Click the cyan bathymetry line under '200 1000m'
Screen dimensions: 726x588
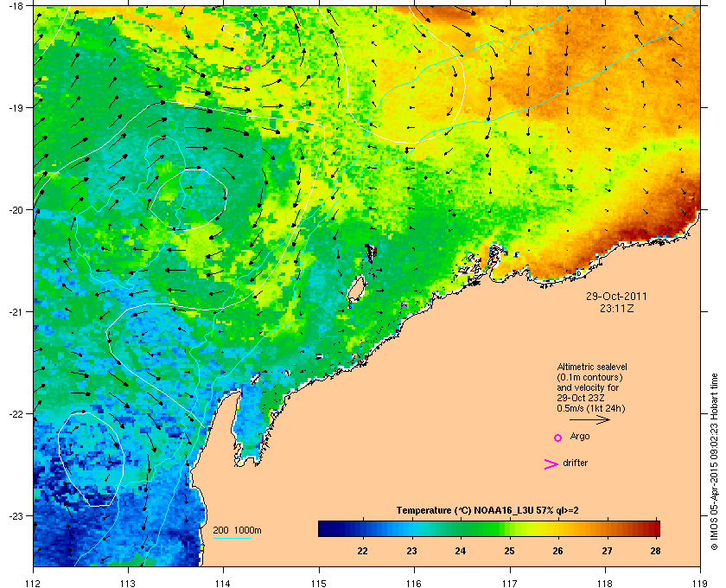[232, 538]
